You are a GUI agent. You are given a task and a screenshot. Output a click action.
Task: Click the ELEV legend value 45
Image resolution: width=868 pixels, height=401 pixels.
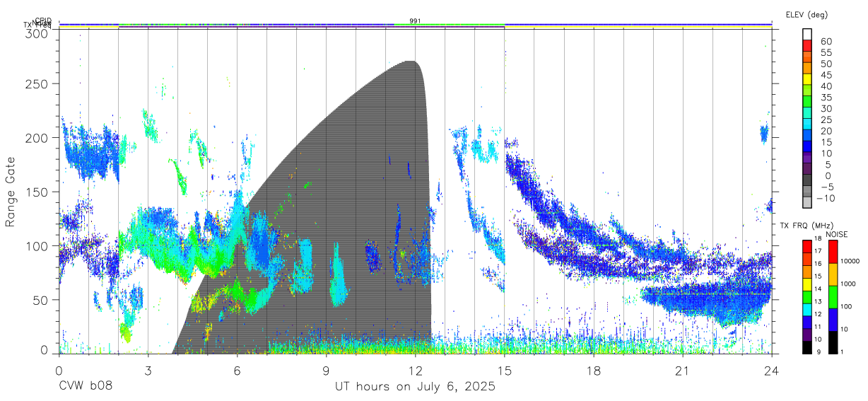[825, 75]
